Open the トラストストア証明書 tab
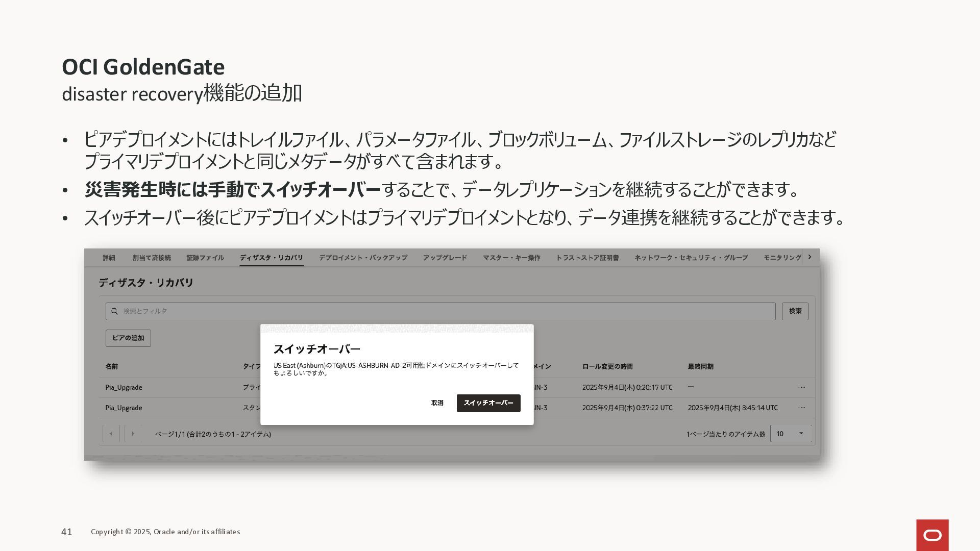Viewport: 980px width, 551px height. 587,258
